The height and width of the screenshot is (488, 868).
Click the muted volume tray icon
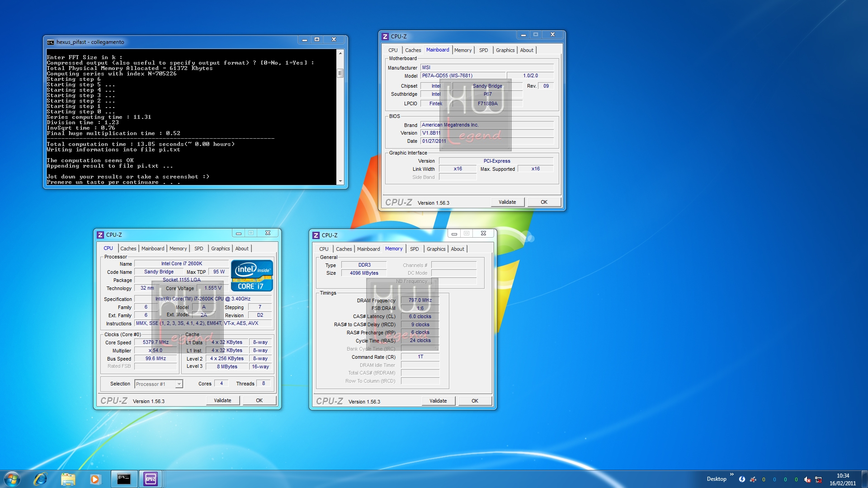pyautogui.click(x=807, y=479)
